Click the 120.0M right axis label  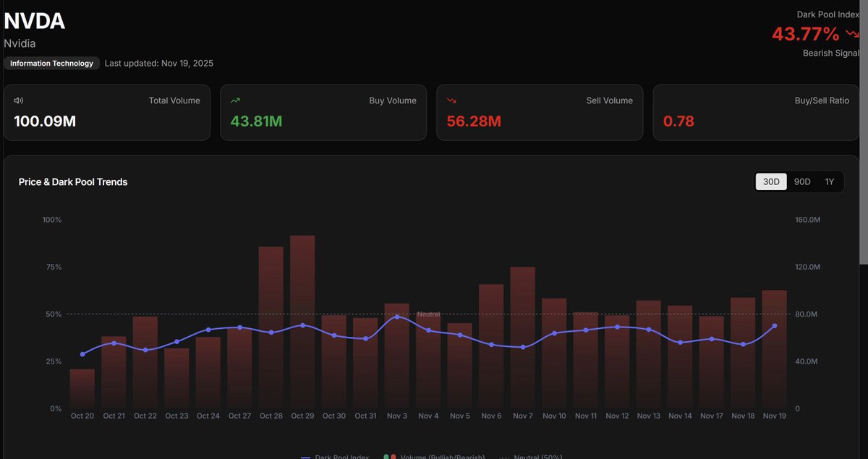pos(807,267)
